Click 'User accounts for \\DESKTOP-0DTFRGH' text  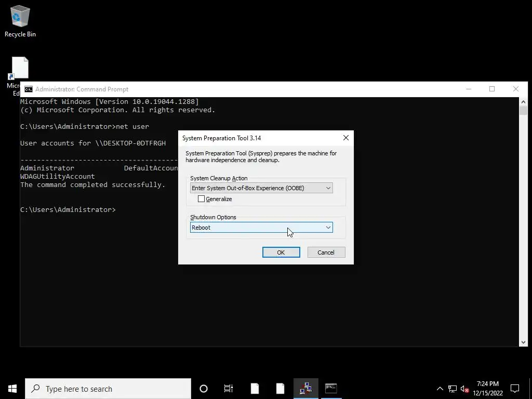(x=92, y=143)
